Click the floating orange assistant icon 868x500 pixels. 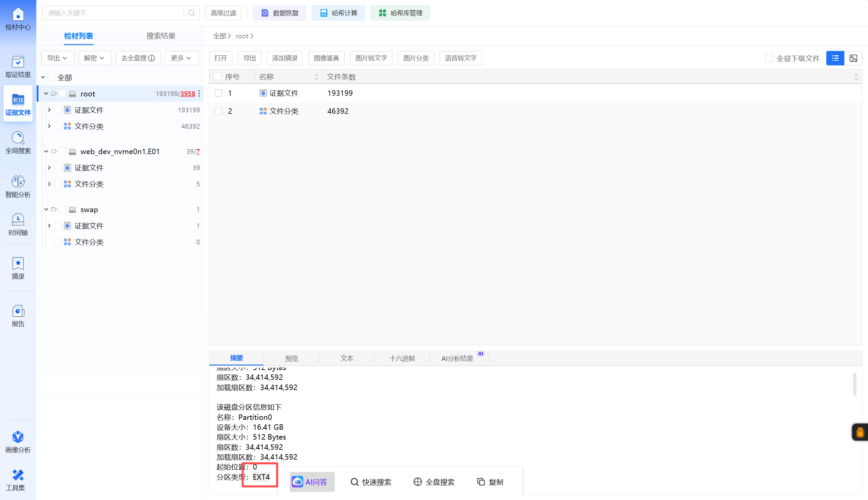pos(860,432)
